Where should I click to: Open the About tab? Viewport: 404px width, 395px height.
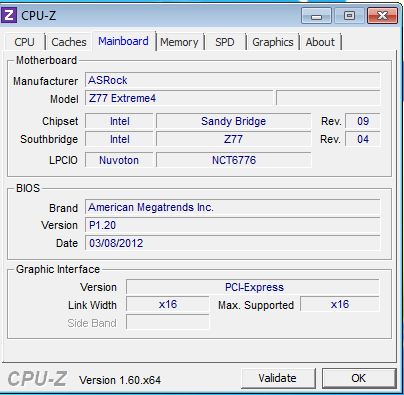click(x=320, y=42)
